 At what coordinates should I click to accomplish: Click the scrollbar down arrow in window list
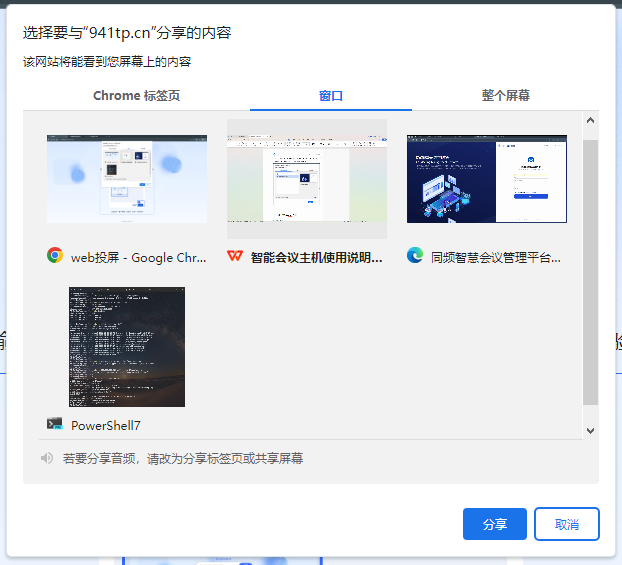(x=590, y=430)
